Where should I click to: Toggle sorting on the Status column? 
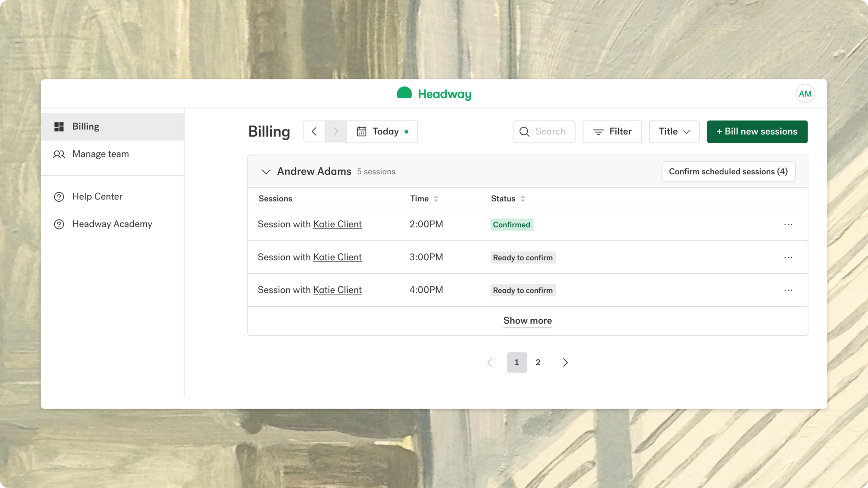pos(523,198)
